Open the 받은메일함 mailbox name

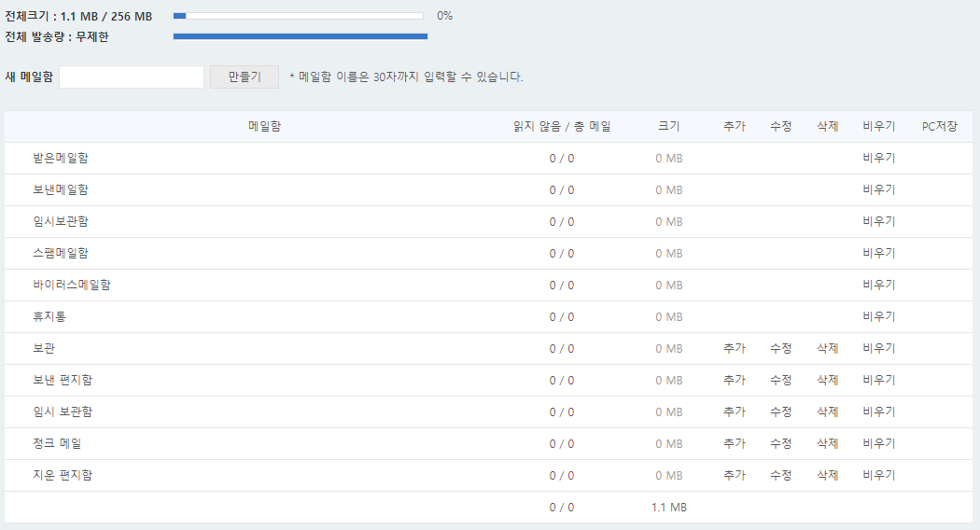coord(61,158)
